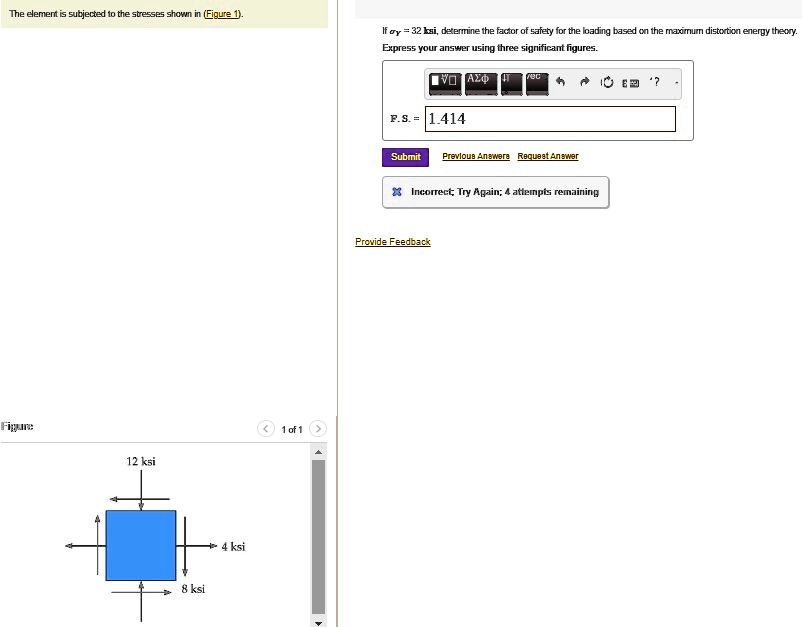Click the figure panel scroll-down arrow

[x=318, y=621]
